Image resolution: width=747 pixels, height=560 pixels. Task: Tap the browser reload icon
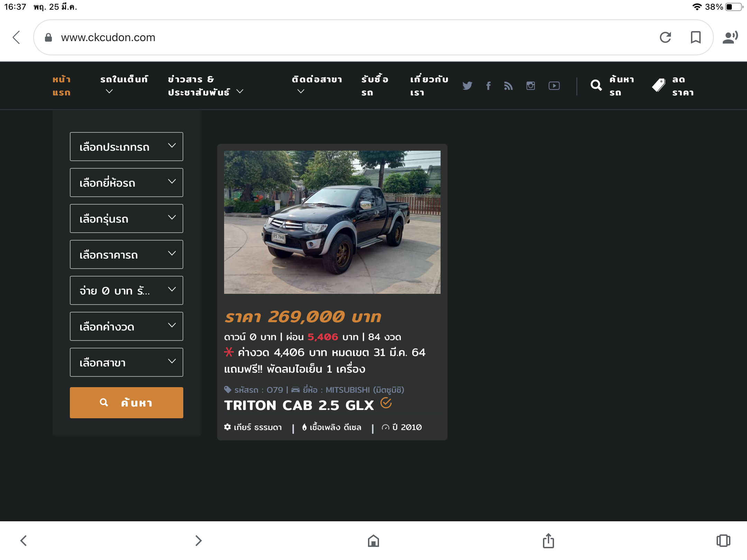(665, 37)
